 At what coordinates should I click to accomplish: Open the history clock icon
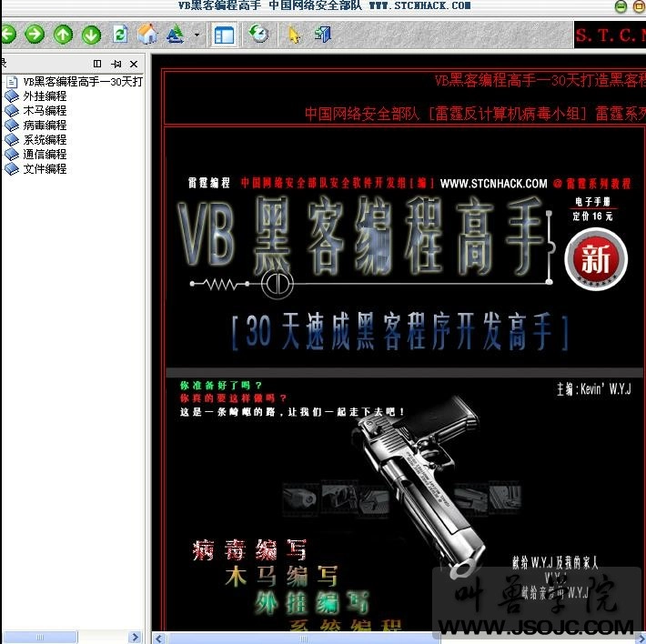pyautogui.click(x=258, y=34)
